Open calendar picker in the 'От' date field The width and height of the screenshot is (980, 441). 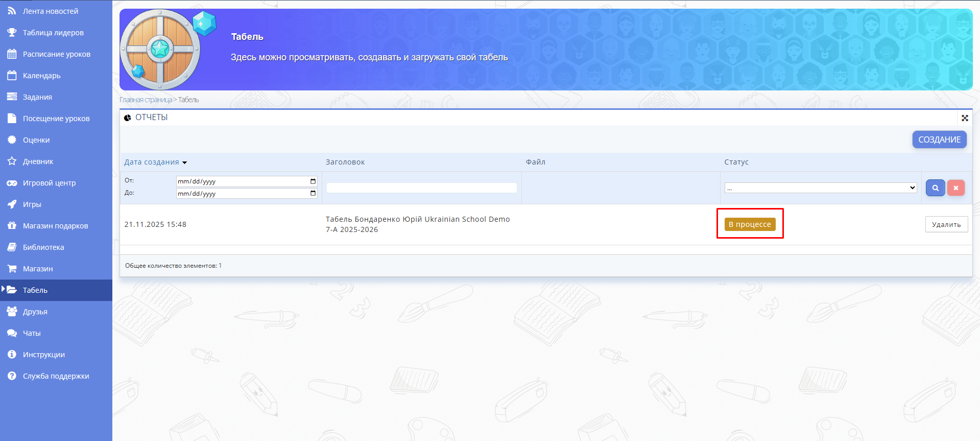[x=313, y=181]
